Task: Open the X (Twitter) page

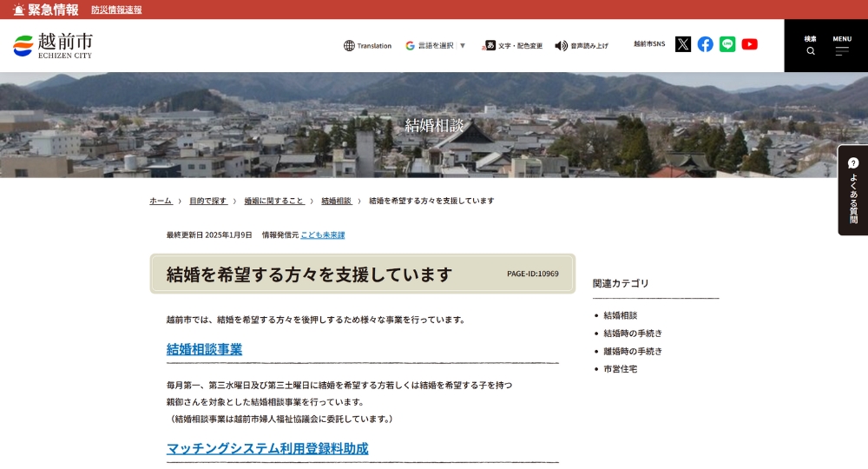Action: (x=683, y=44)
